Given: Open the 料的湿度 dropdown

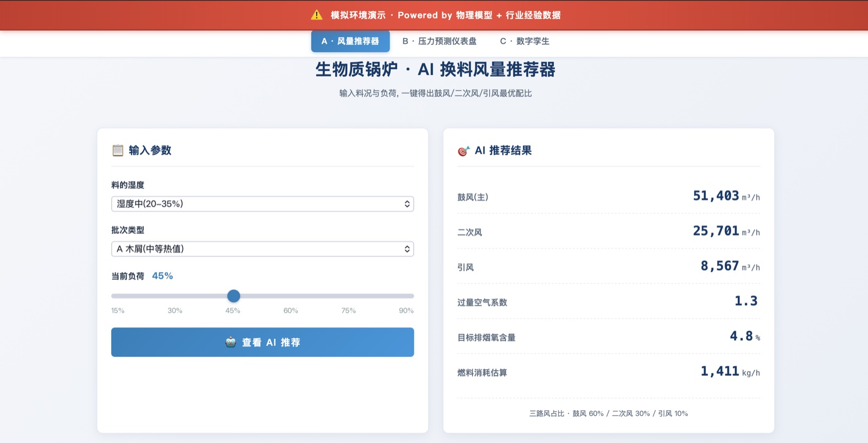Looking at the screenshot, I should click(263, 204).
